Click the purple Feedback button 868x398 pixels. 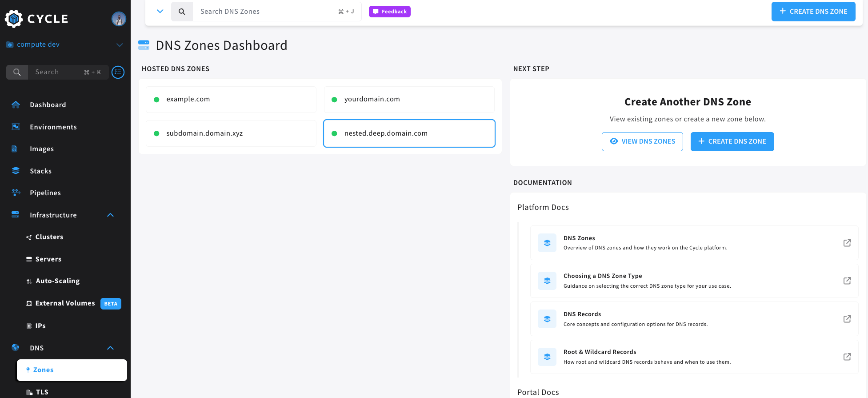click(x=389, y=12)
